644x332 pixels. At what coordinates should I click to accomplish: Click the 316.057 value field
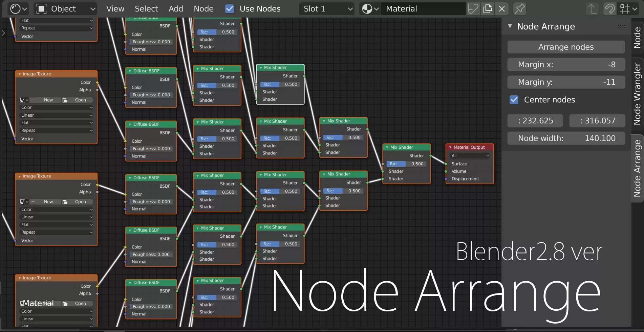(597, 121)
